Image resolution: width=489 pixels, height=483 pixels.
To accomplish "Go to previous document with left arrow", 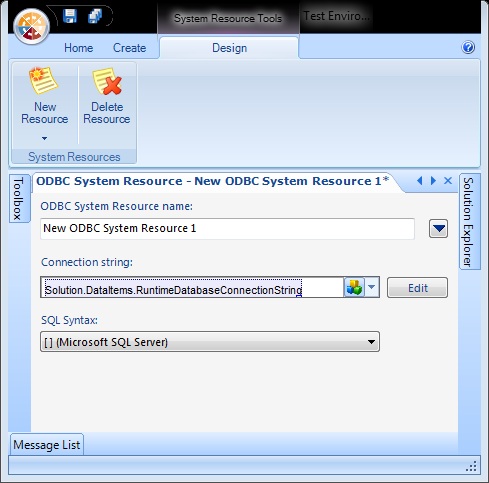I will (x=420, y=181).
